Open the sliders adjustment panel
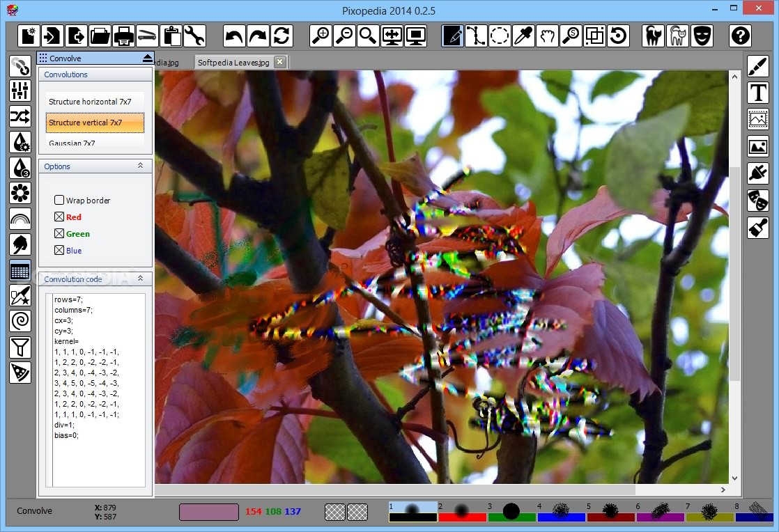Image resolution: width=779 pixels, height=532 pixels. [20, 91]
